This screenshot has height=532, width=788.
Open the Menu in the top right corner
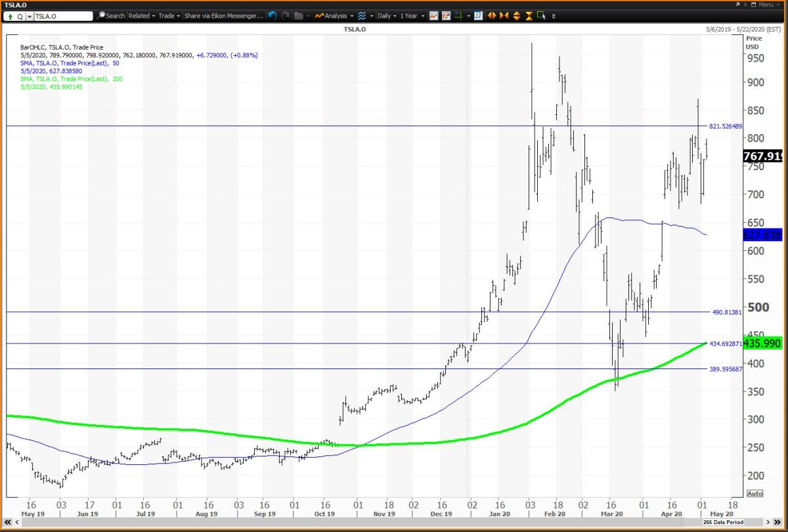pos(766,4)
